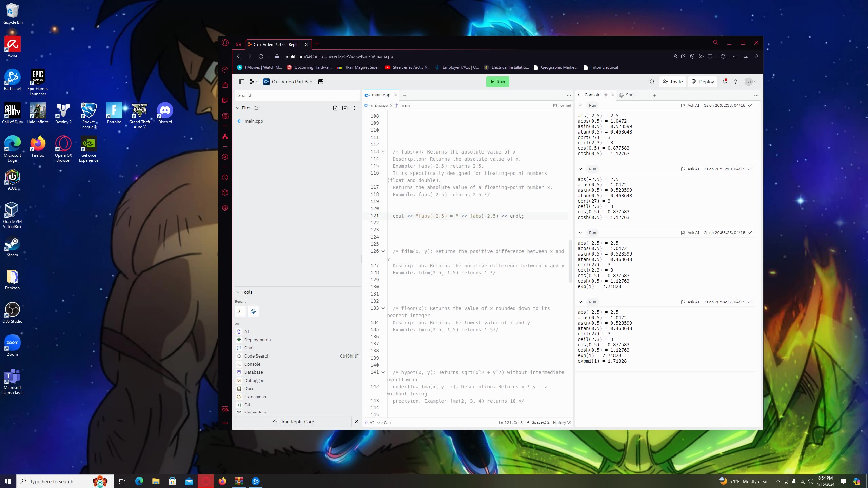Collapse code fold at line 113
Image resolution: width=868 pixels, height=488 pixels.
[x=383, y=152]
